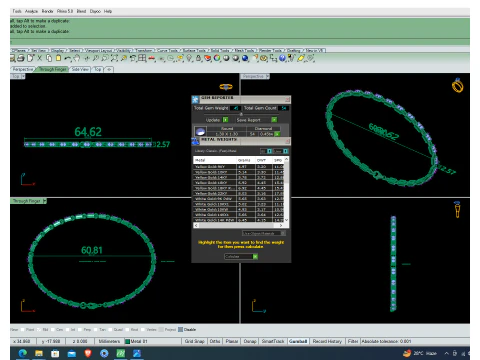Open the Perspective viewport title dropdown
Viewport: 480px width, 360px height.
[x=268, y=76]
